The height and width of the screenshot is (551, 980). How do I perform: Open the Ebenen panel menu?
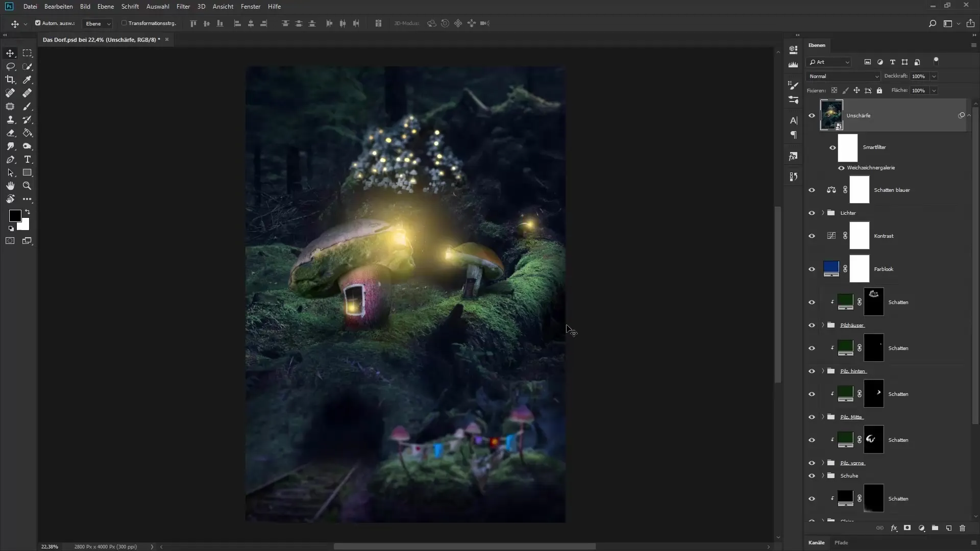[973, 45]
